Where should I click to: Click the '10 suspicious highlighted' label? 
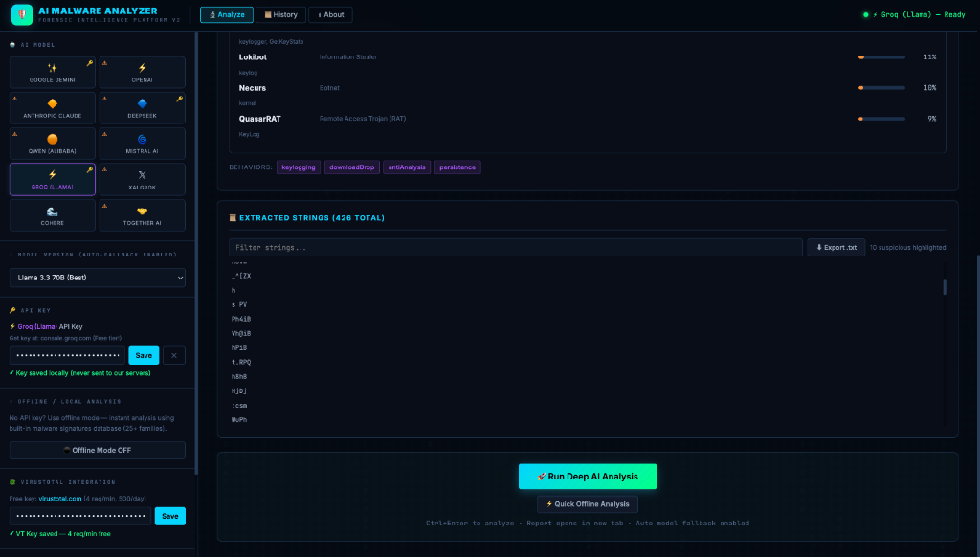[x=907, y=248]
